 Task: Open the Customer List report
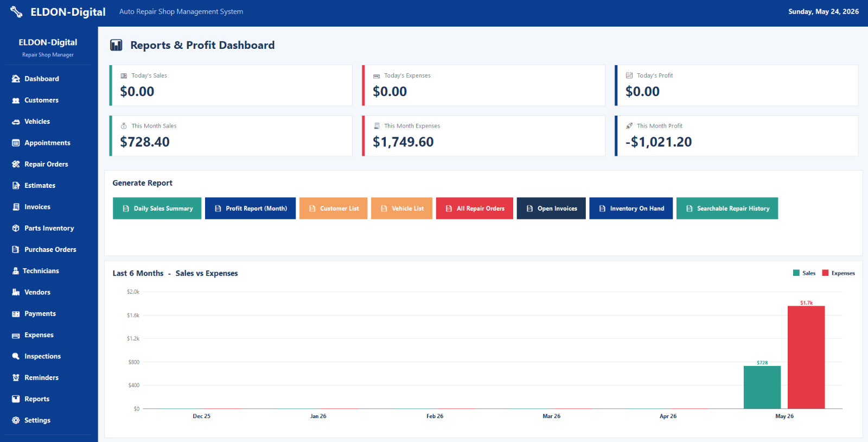coord(333,209)
